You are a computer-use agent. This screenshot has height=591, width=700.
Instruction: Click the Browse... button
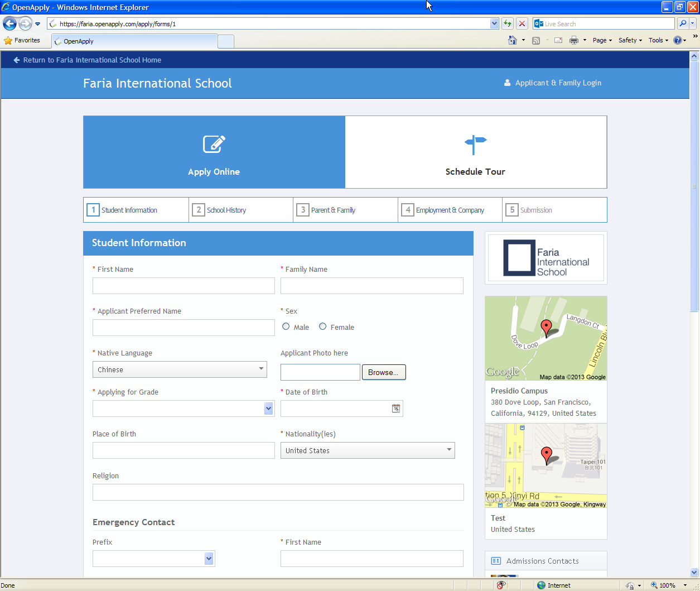[x=384, y=372]
